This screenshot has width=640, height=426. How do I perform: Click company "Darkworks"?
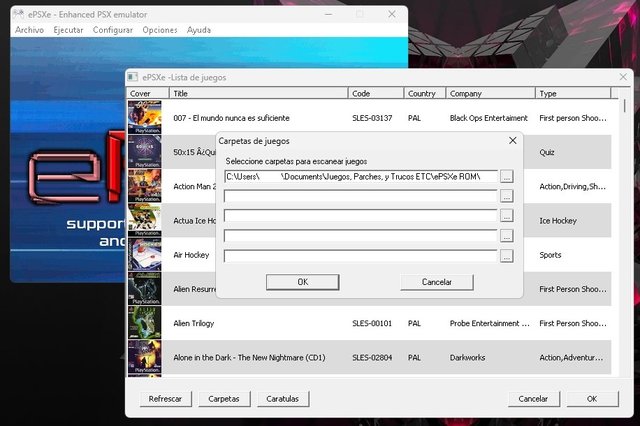coord(467,357)
